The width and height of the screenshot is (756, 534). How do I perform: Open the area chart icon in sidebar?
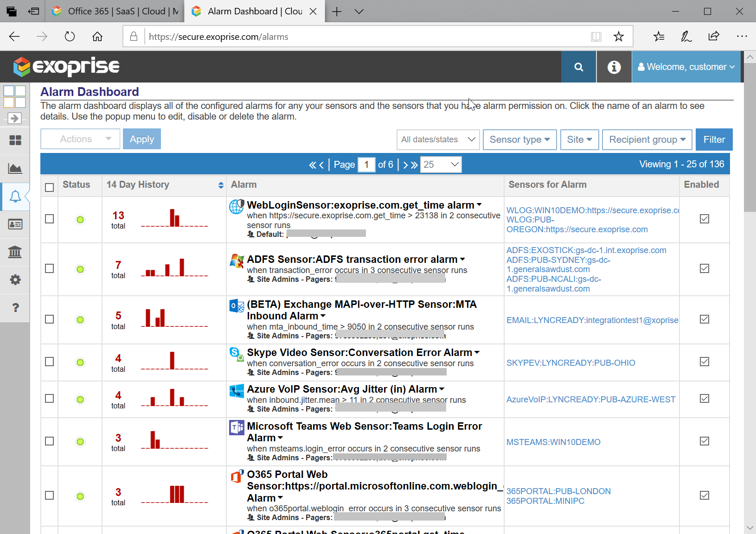pyautogui.click(x=15, y=168)
